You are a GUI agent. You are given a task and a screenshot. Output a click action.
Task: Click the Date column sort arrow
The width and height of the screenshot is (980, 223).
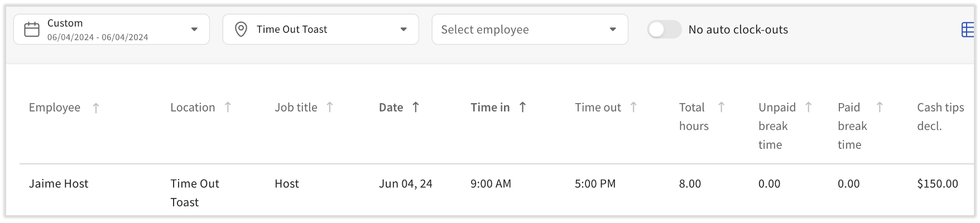[416, 107]
